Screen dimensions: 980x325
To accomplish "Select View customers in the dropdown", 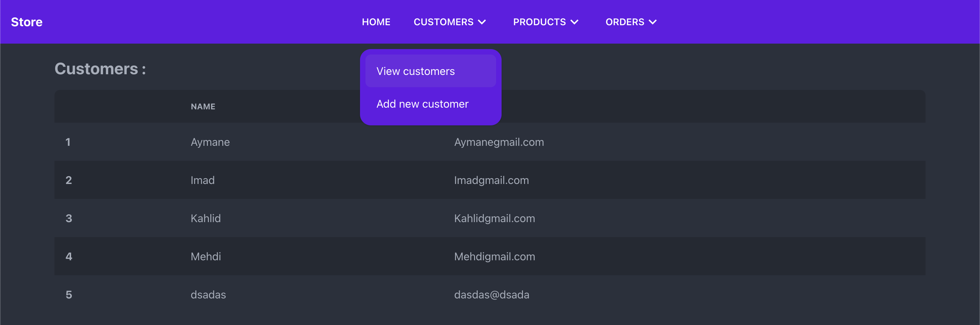I will tap(415, 71).
